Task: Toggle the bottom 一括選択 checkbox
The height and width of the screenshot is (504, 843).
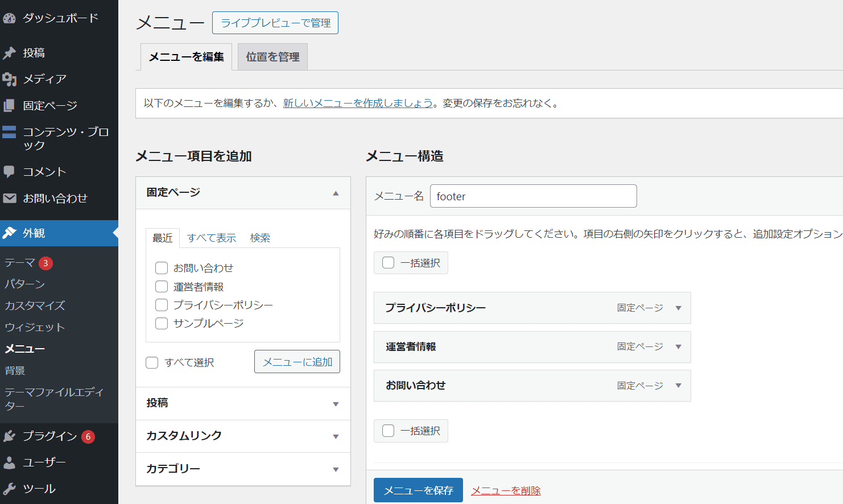Action: pyautogui.click(x=389, y=431)
